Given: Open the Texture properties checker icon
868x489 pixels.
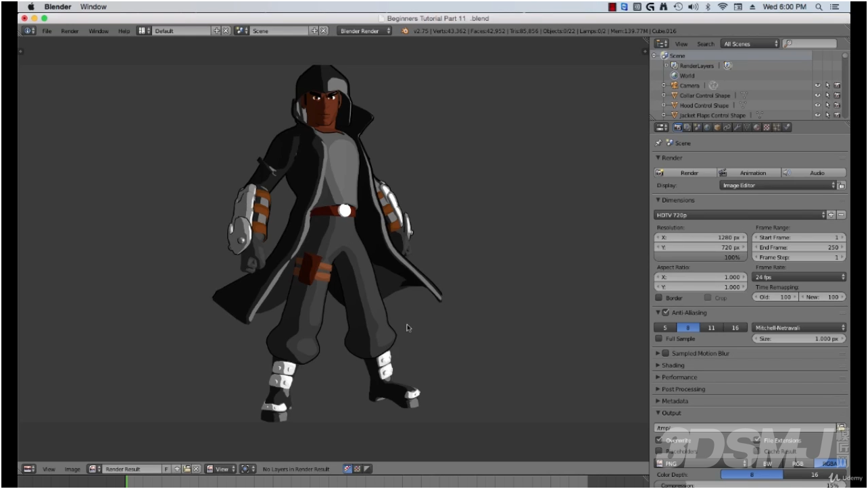Looking at the screenshot, I should pos(767,128).
